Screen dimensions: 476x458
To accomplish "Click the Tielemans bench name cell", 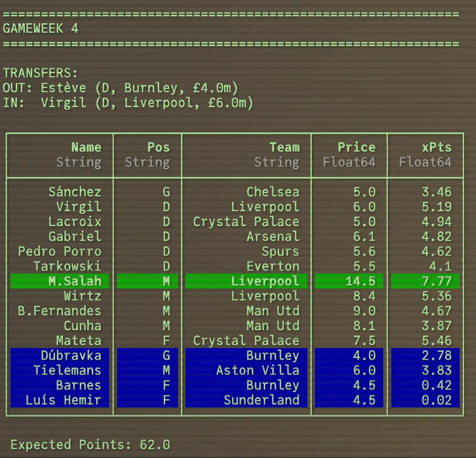I will (60, 370).
